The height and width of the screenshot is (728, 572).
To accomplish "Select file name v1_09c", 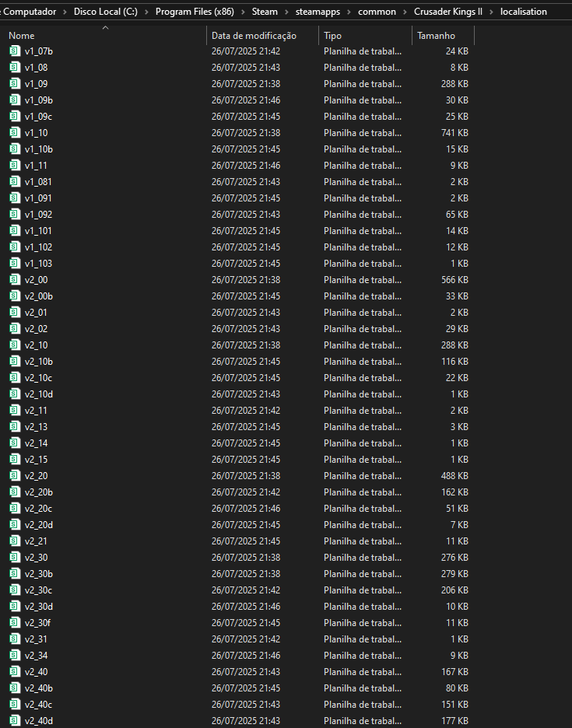I will pos(39,116).
